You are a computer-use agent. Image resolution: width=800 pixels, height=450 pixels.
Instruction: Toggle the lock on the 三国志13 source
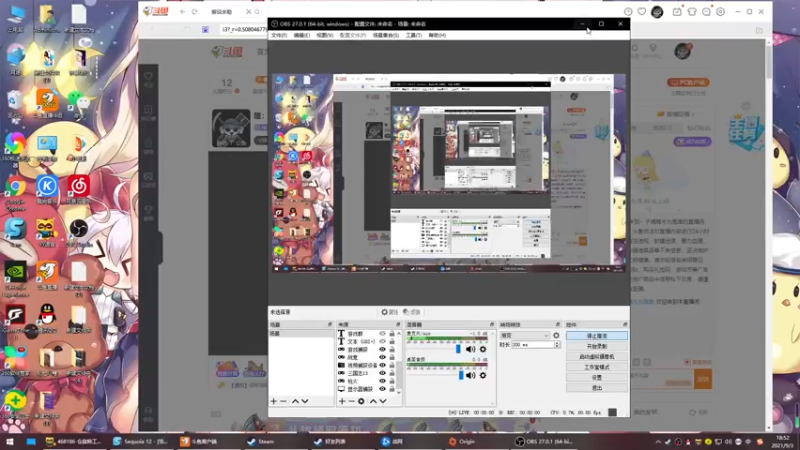click(392, 373)
